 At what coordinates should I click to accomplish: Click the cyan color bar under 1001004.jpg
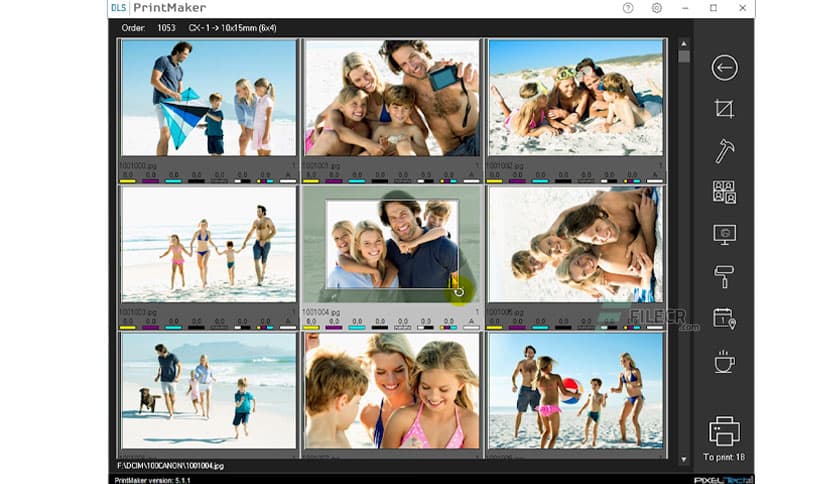[x=357, y=328]
